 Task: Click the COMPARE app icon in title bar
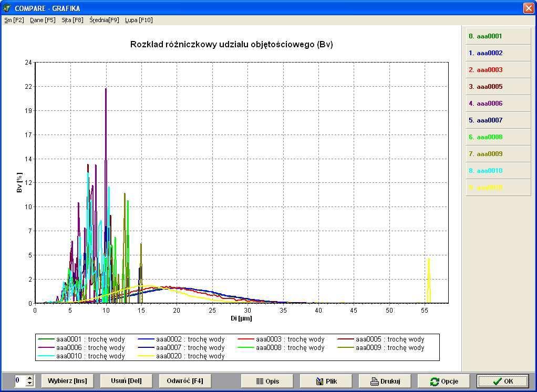(x=7, y=8)
